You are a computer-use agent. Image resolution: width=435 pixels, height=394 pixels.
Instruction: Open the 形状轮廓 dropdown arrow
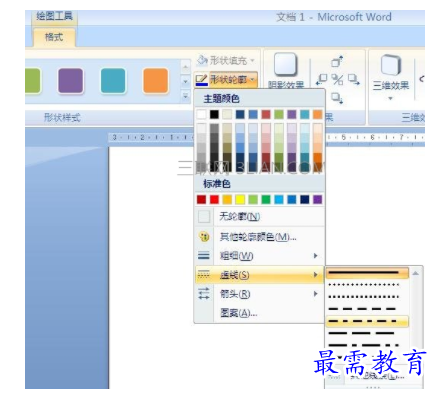pos(252,80)
